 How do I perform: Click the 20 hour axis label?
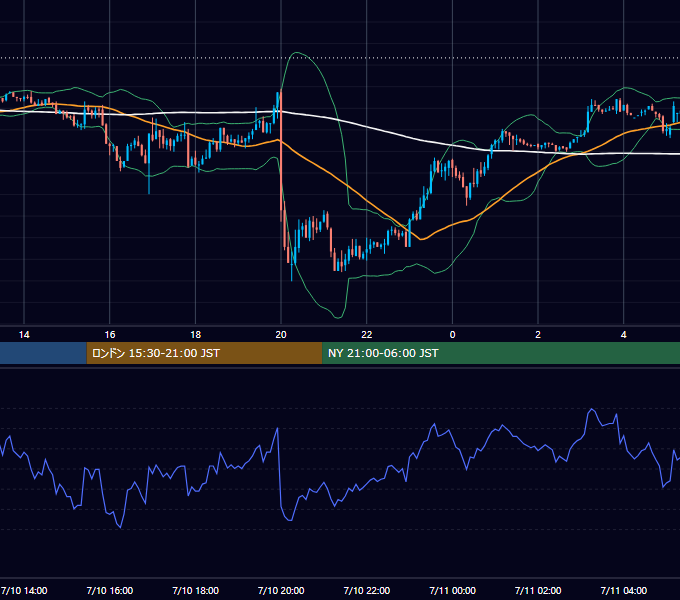pos(281,335)
